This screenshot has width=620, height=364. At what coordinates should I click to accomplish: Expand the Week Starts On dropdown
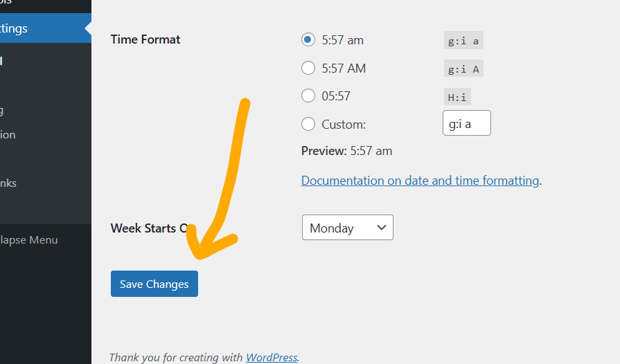click(347, 228)
